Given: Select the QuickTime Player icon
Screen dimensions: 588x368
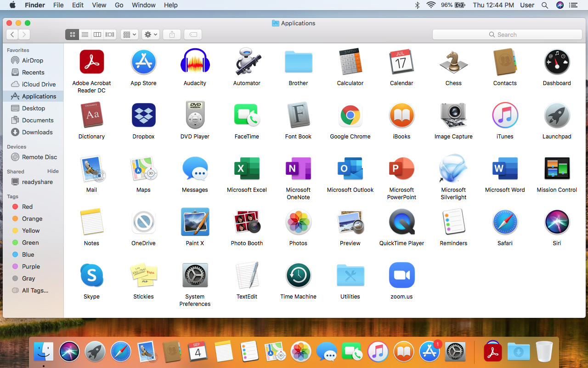Looking at the screenshot, I should click(x=401, y=222).
